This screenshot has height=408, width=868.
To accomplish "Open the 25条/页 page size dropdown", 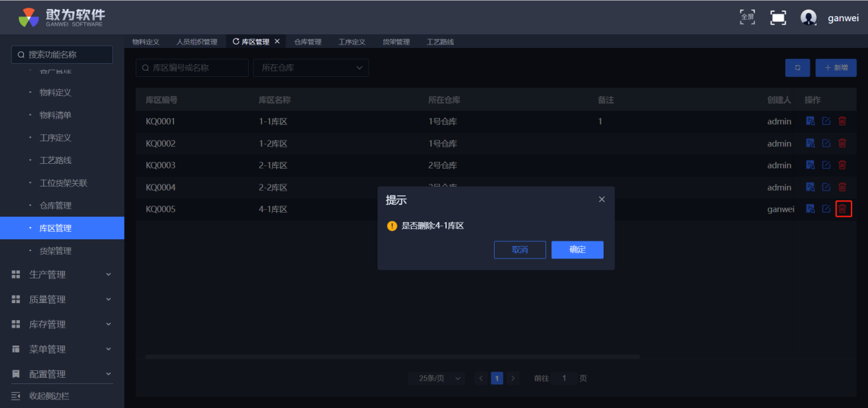I will pyautogui.click(x=436, y=379).
